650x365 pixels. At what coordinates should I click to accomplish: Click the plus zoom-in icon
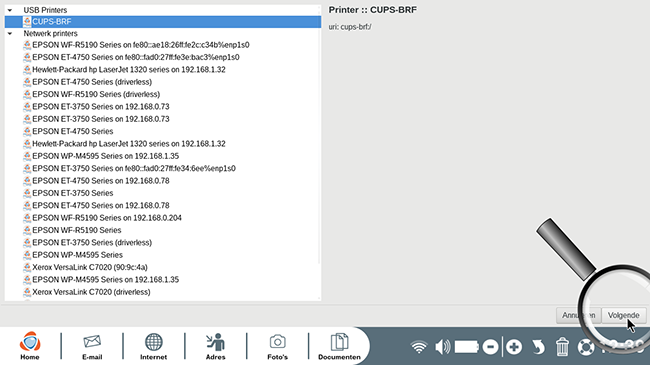coord(514,347)
